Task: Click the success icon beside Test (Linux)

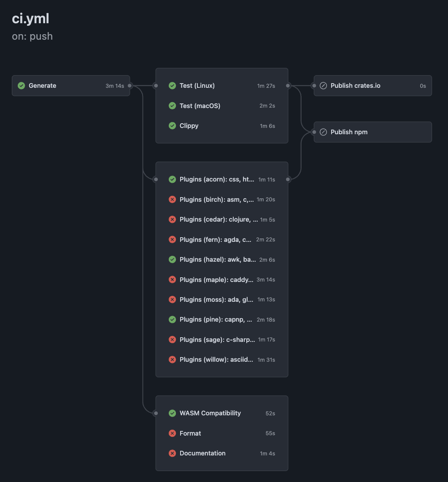Action: coord(172,86)
